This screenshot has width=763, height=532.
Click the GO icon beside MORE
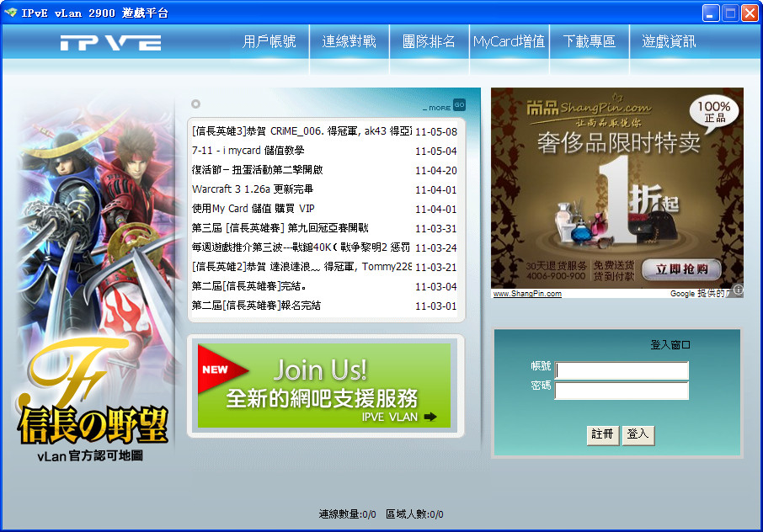(x=459, y=104)
